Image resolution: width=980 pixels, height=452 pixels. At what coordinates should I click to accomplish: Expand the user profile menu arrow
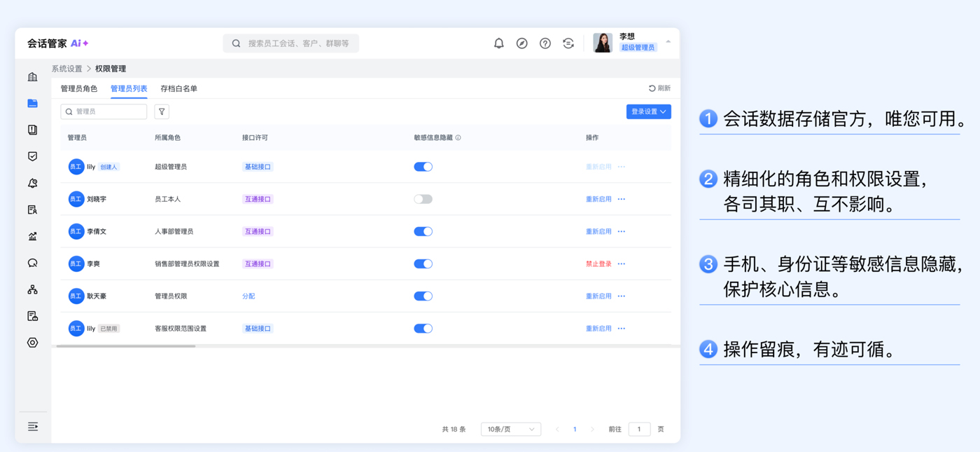click(x=668, y=42)
